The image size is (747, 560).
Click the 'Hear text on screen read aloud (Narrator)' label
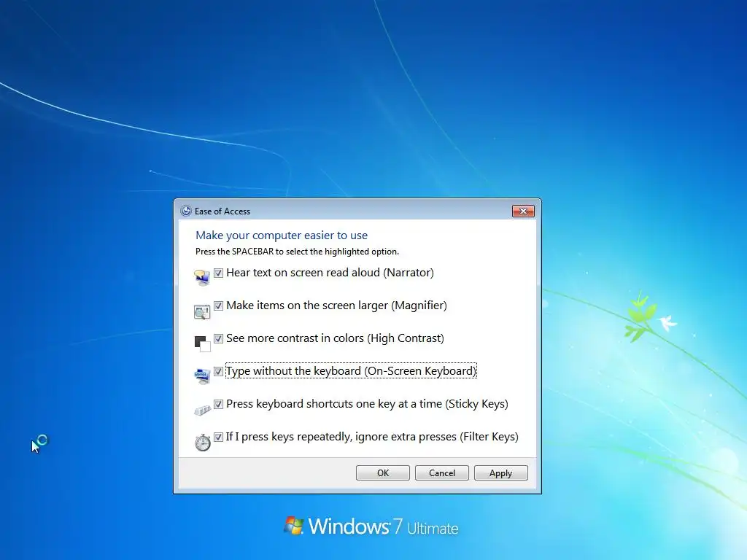330,273
